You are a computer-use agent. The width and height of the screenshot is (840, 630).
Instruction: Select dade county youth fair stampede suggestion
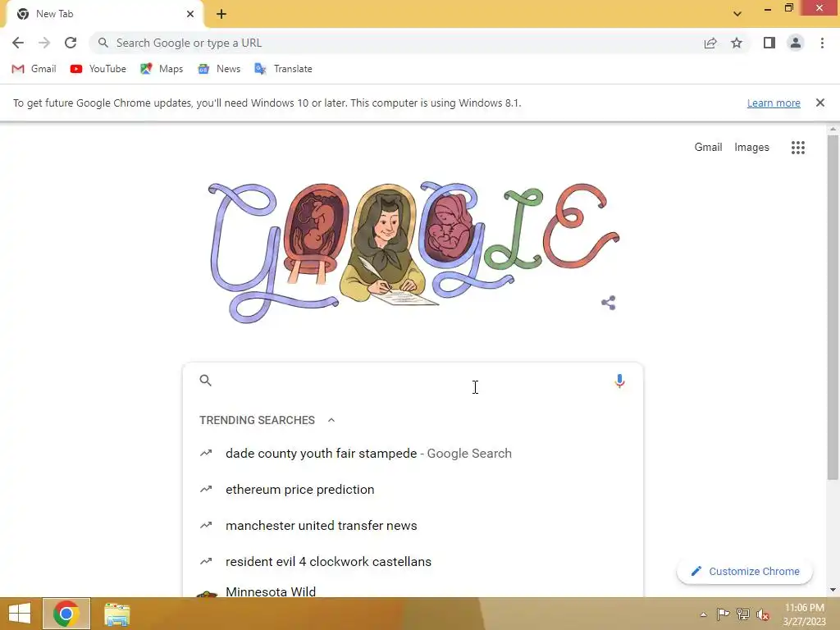[413, 453]
